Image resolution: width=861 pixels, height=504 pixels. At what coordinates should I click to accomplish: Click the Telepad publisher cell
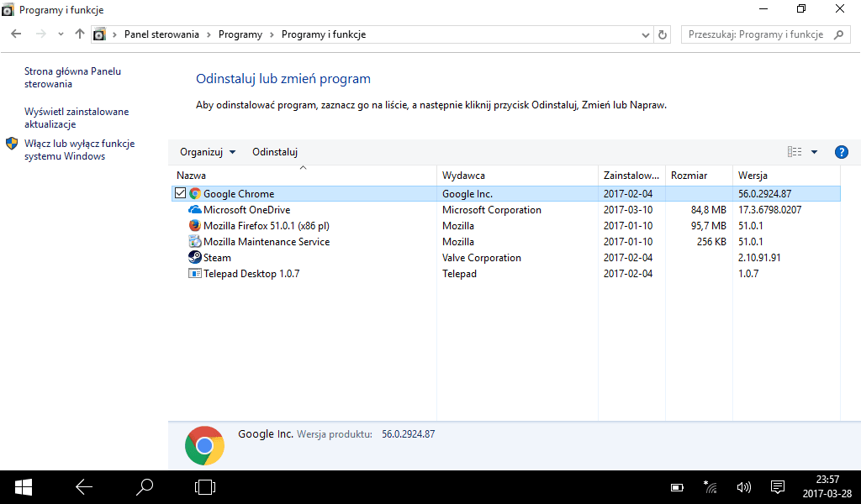[459, 274]
